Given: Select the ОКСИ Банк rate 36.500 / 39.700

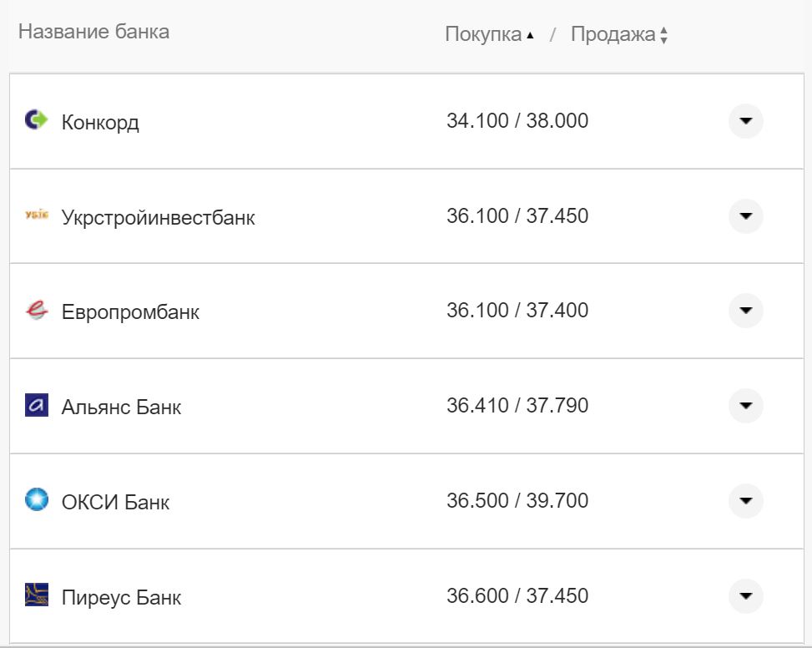Looking at the screenshot, I should (517, 501).
